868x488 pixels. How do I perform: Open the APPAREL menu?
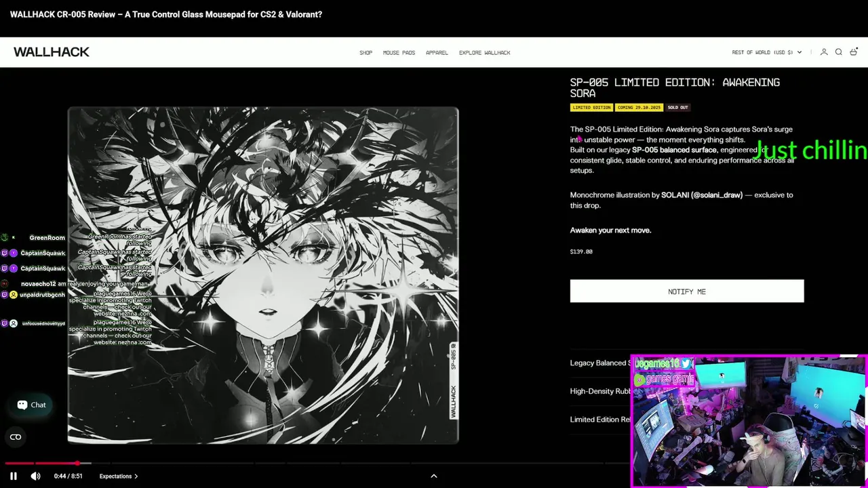[437, 52]
